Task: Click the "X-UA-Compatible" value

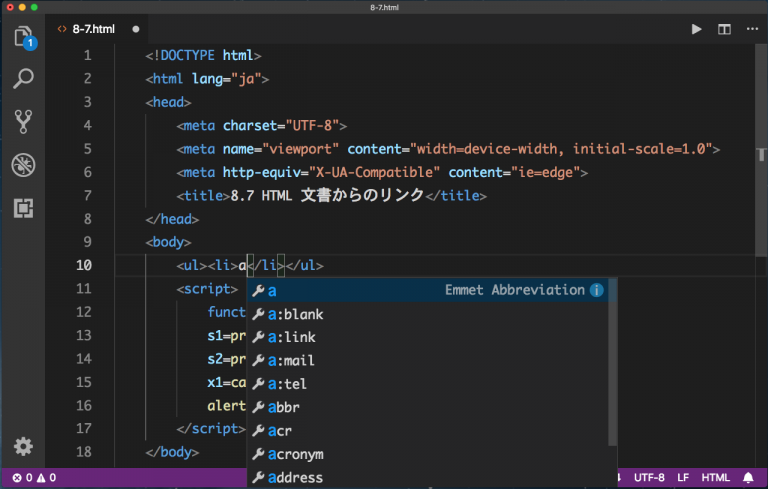Action: pyautogui.click(x=374, y=172)
